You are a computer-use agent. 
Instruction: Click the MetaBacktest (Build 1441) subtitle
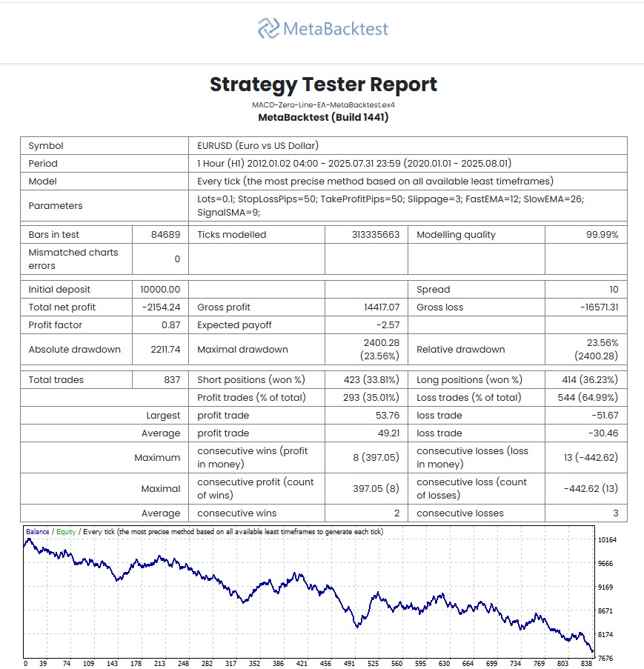323,117
